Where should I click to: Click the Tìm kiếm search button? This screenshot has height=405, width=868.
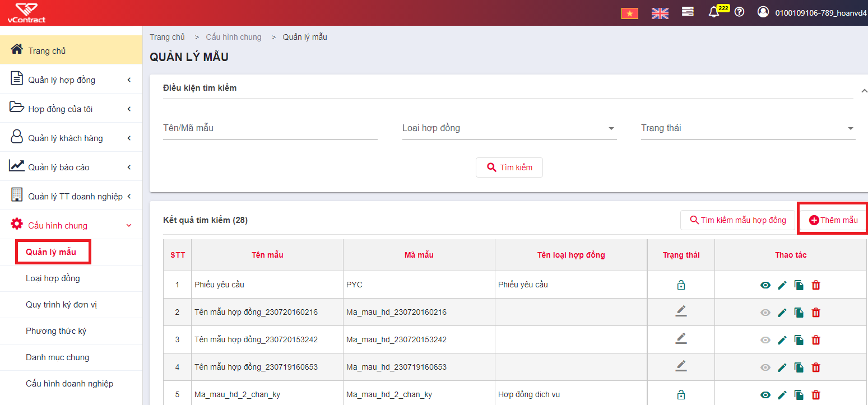[509, 167]
